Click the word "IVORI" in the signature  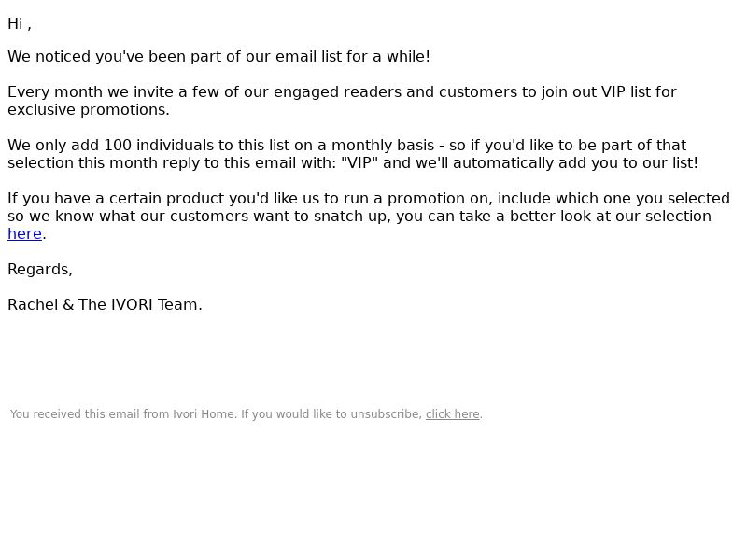[132, 305]
